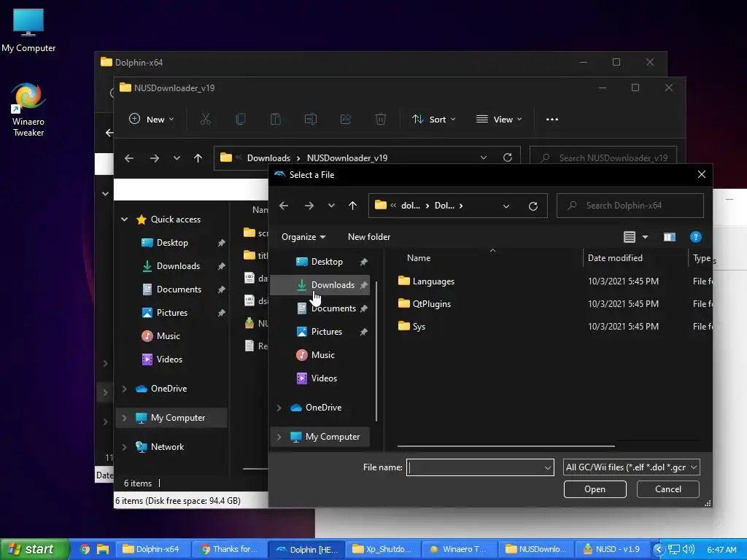Click New folder in Select a File dialog
The width and height of the screenshot is (747, 560).
click(369, 237)
